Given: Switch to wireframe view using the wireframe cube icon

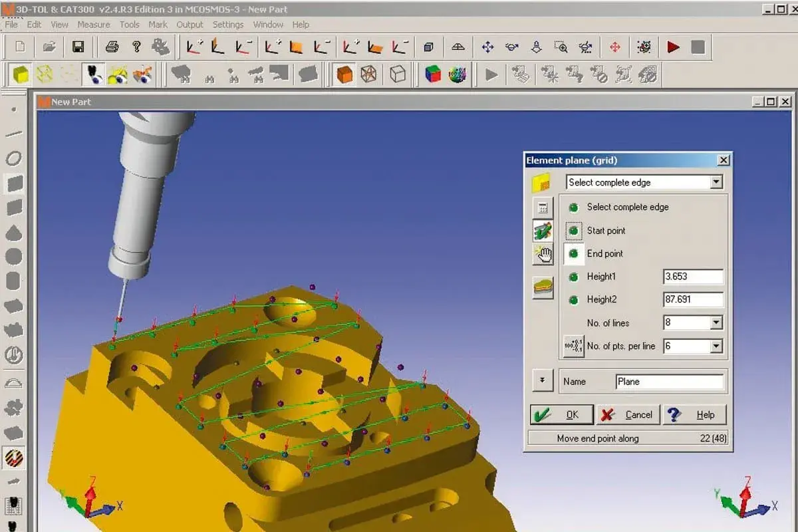Looking at the screenshot, I should pos(368,74).
